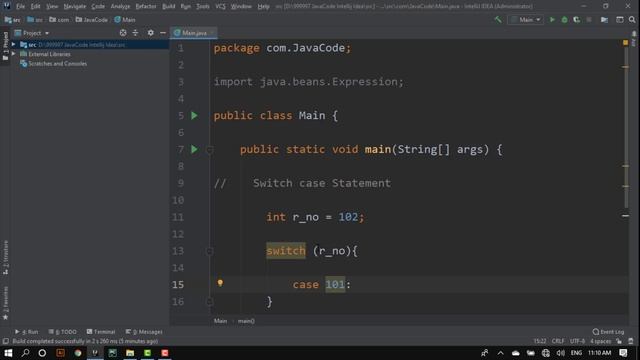640x360 pixels.
Task: Toggle the read-only lock icon in status bar
Action: click(x=619, y=341)
